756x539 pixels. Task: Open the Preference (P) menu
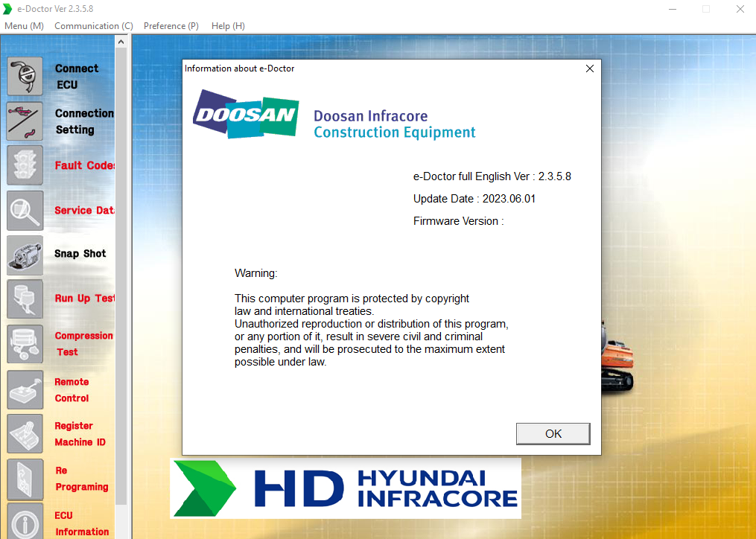(x=171, y=26)
